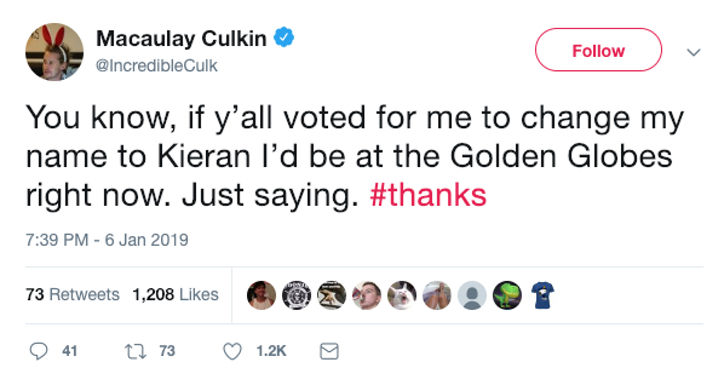Send tweet via envelope message icon
728x385 pixels.
click(x=329, y=351)
